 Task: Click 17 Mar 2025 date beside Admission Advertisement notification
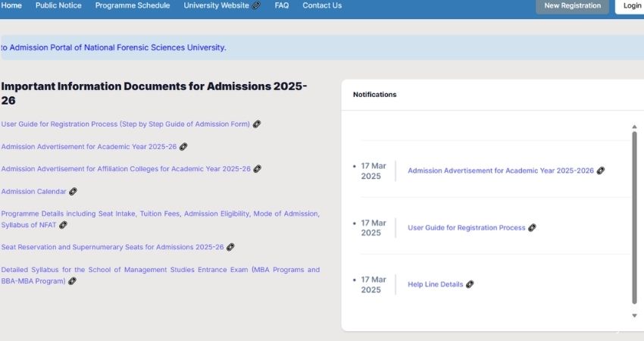pyautogui.click(x=374, y=171)
